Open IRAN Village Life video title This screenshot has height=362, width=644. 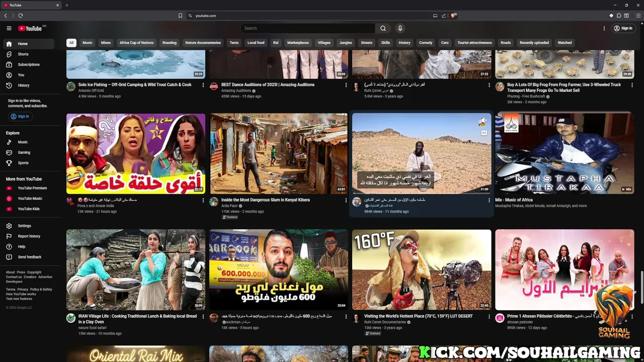[137, 319]
